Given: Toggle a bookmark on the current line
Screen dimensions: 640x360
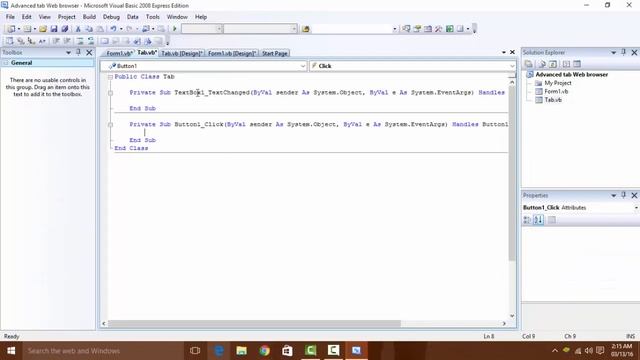Looking at the screenshot, I should (104, 41).
